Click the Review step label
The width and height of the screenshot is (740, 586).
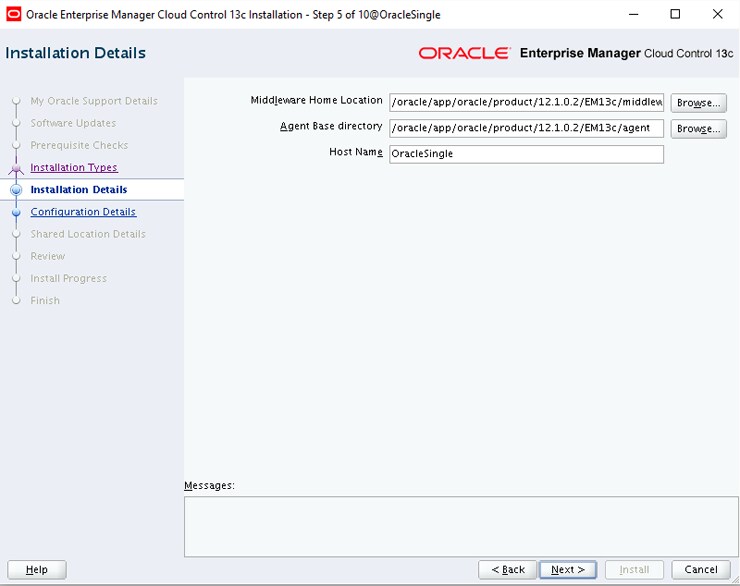coord(48,256)
